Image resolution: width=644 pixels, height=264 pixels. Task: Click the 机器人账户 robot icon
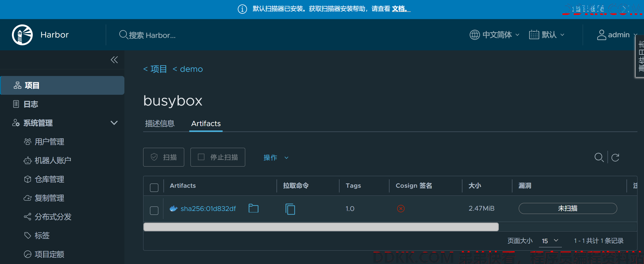coord(27,161)
